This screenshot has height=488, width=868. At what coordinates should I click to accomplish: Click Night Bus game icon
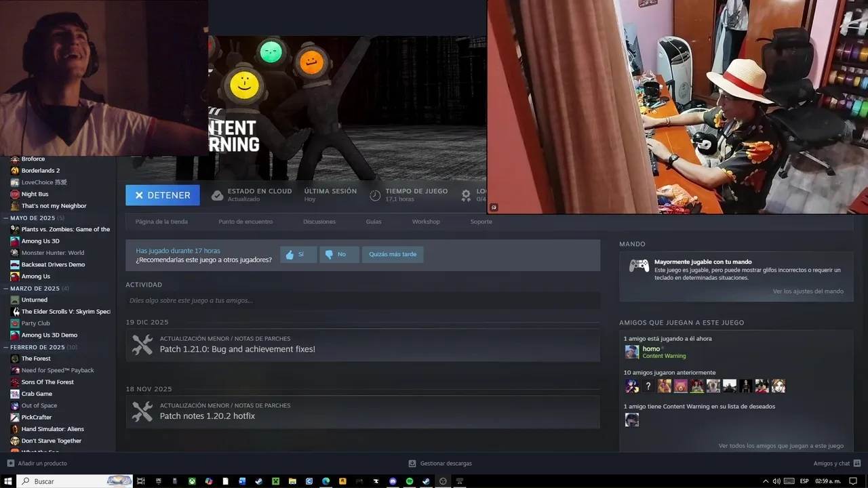15,194
